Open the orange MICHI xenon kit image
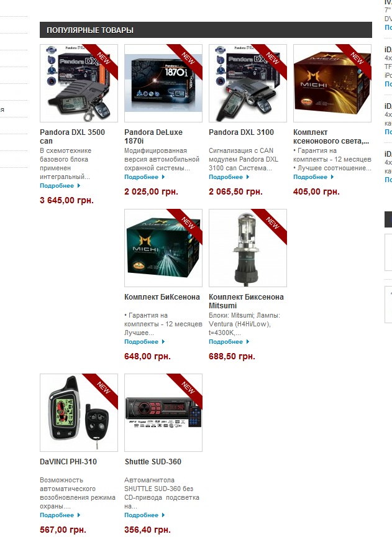Viewport: 392px width, 547px height. click(332, 83)
